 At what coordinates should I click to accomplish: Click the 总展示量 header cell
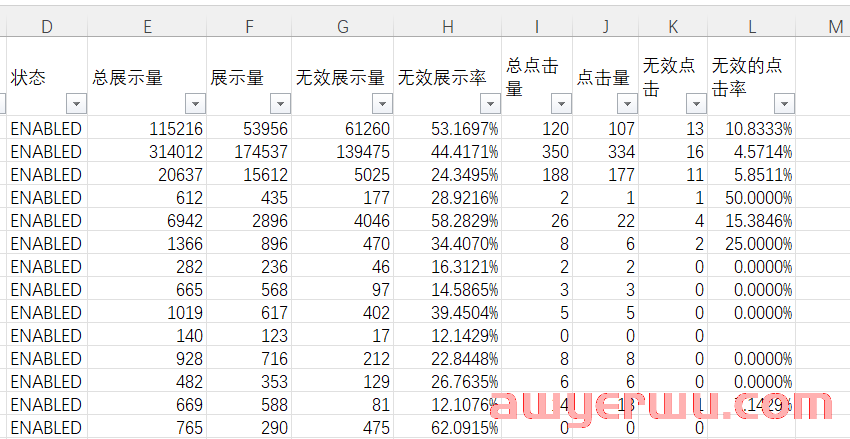(147, 76)
